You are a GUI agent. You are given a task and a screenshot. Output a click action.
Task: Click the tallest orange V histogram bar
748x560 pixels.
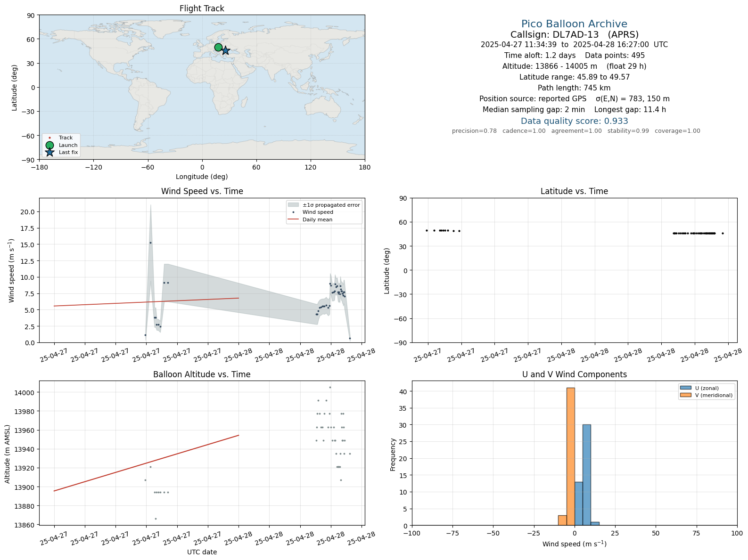click(x=570, y=456)
